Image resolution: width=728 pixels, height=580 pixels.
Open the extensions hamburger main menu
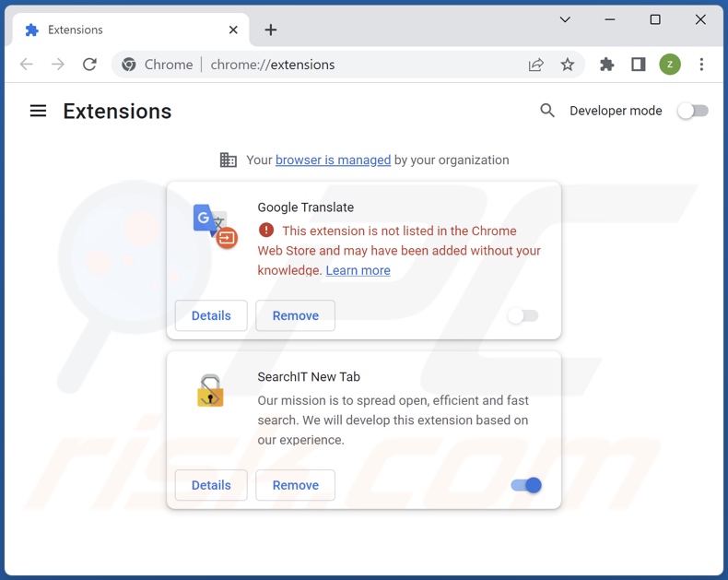38,111
